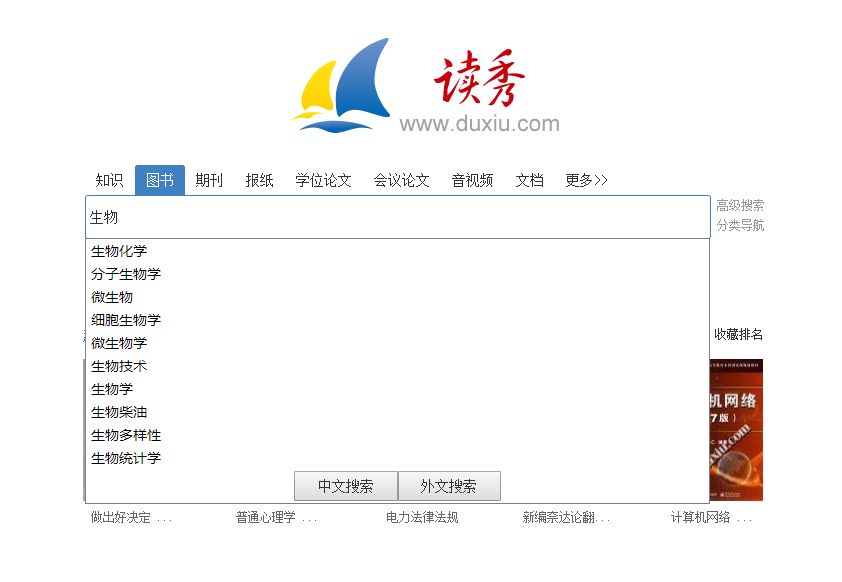Click the Duxiu sailboat logo
Screen dimensions: 842x582
(342, 85)
